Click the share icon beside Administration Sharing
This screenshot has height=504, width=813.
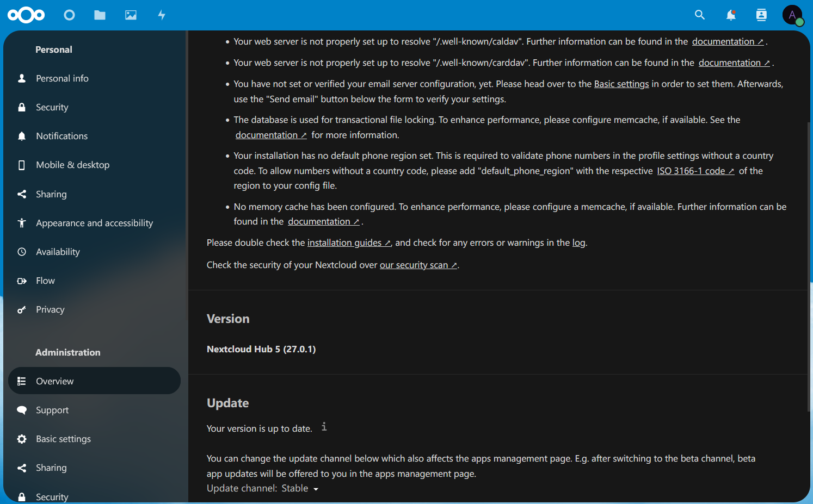coord(22,468)
